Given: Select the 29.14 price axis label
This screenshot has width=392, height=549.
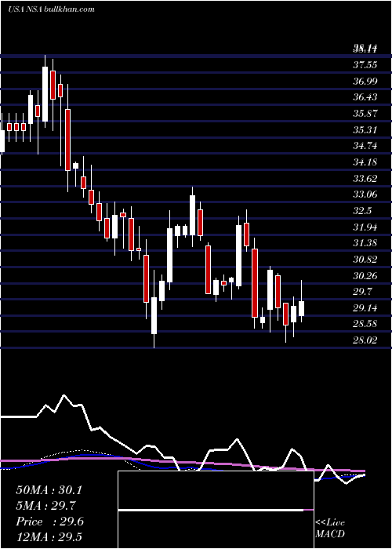Looking at the screenshot, I should (365, 308).
